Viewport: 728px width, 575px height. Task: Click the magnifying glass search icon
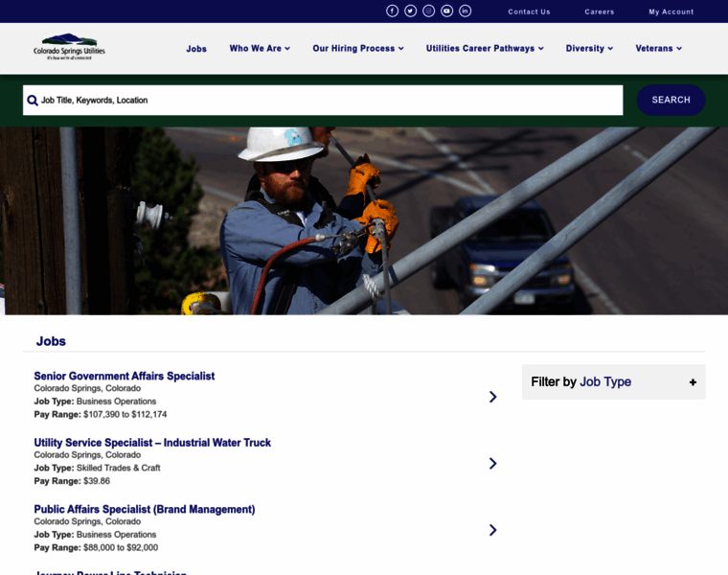[33, 101]
